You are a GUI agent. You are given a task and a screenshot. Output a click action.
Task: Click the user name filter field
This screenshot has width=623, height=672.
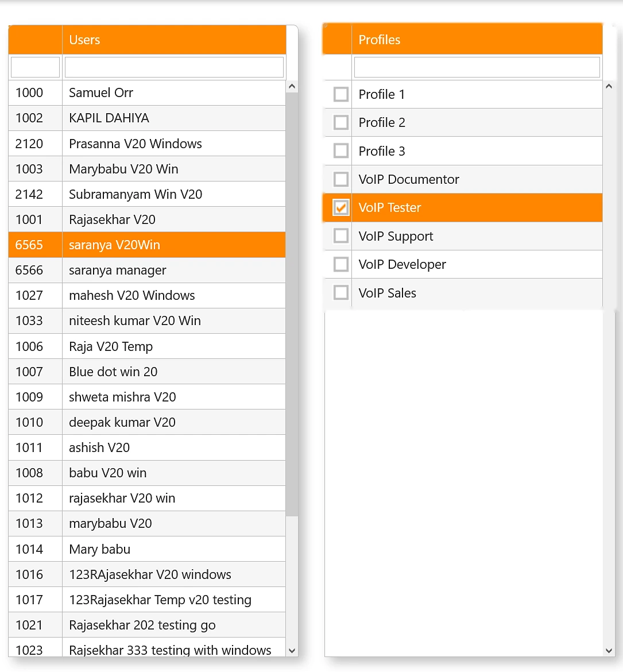(x=174, y=67)
